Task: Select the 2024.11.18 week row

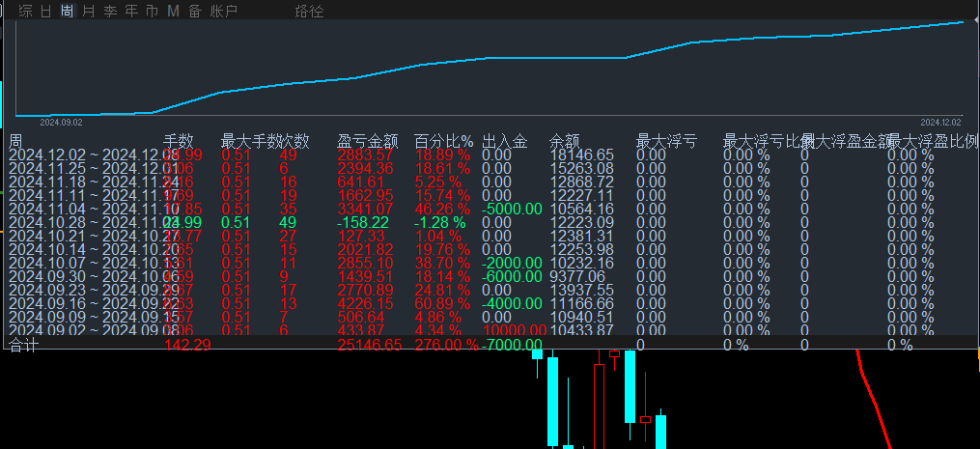Action: coord(490,182)
